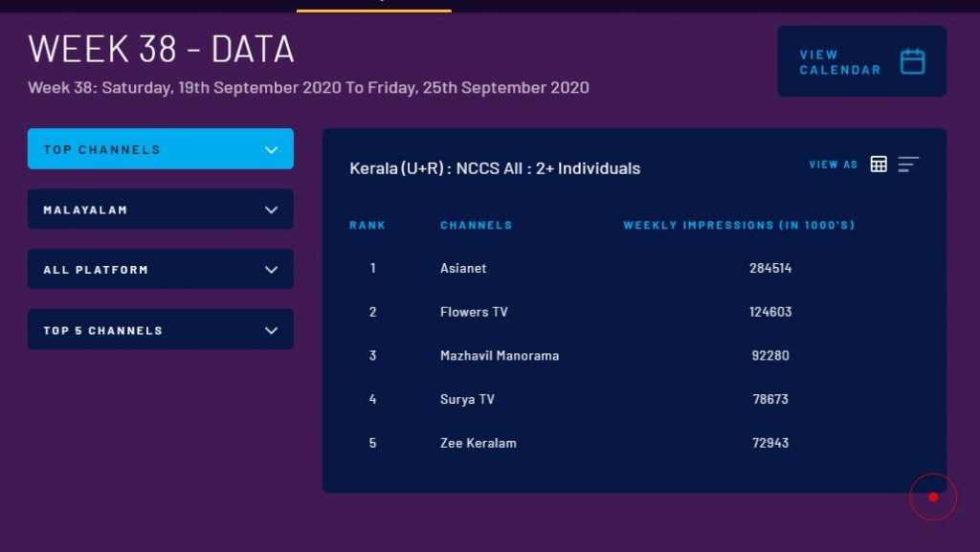Switch to bar chart view icon
Viewport: 980px width, 552px height.
(908, 165)
